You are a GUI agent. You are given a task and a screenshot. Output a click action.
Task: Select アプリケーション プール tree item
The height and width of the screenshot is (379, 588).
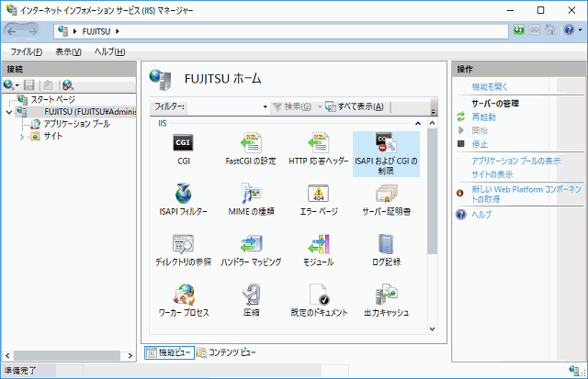point(76,124)
